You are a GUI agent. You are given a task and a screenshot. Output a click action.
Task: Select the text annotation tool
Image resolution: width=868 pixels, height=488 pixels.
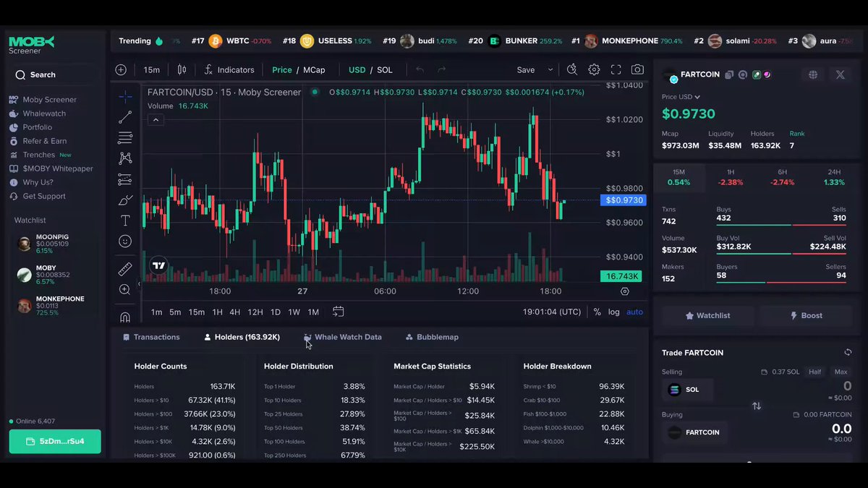pos(125,221)
